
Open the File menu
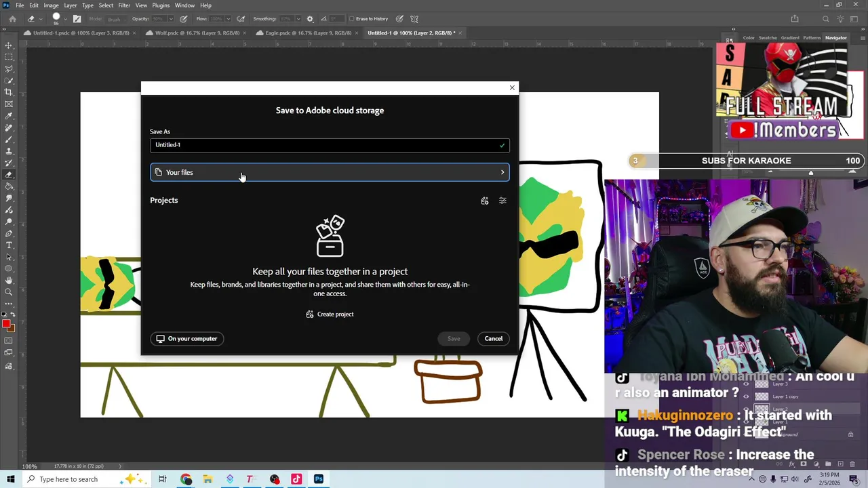(x=20, y=5)
